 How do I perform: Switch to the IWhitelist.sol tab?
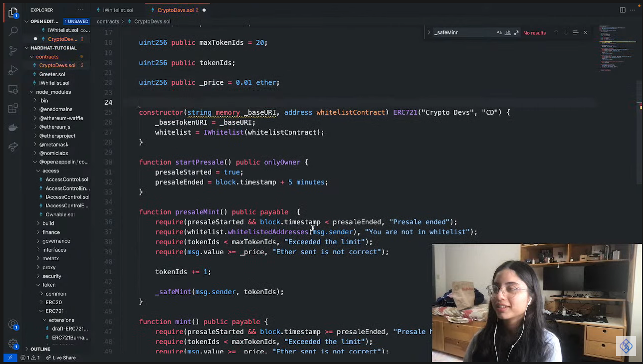(x=118, y=10)
